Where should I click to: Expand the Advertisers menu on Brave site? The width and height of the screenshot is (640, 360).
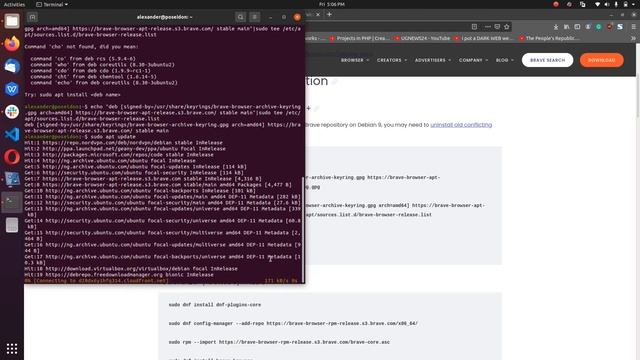pyautogui.click(x=433, y=60)
